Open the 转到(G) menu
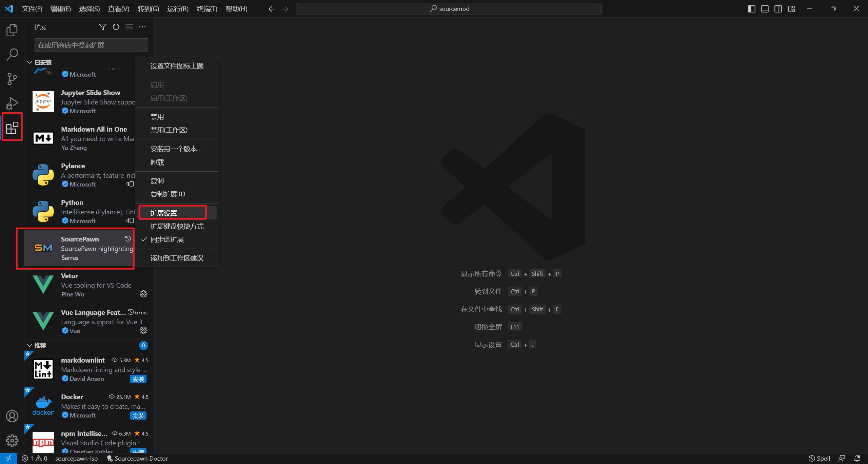Viewport: 868px width, 464px height. (x=148, y=9)
